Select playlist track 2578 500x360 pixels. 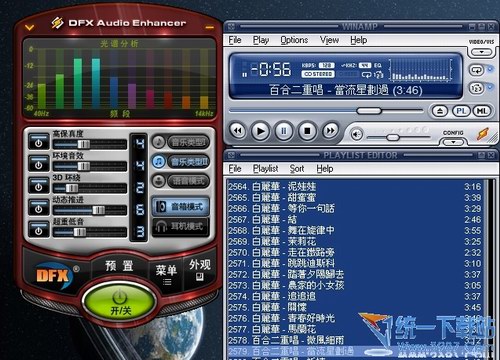coord(355,340)
